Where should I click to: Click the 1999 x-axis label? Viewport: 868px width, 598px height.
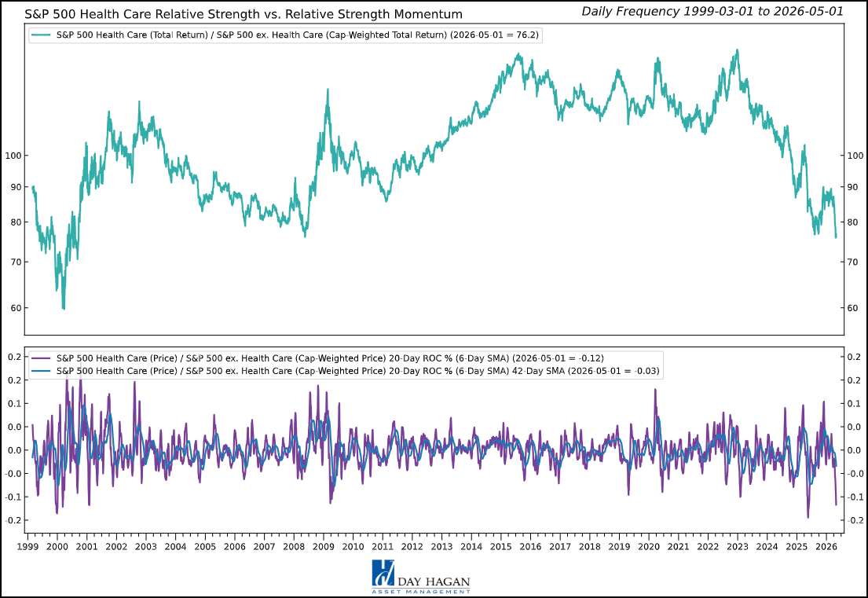coord(27,546)
